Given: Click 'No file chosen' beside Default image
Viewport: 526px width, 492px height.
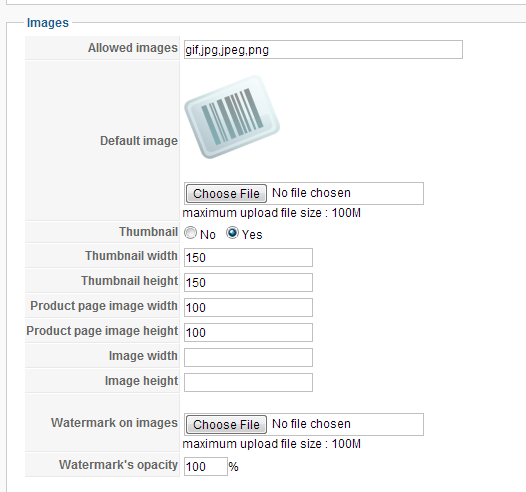Looking at the screenshot, I should tap(311, 193).
